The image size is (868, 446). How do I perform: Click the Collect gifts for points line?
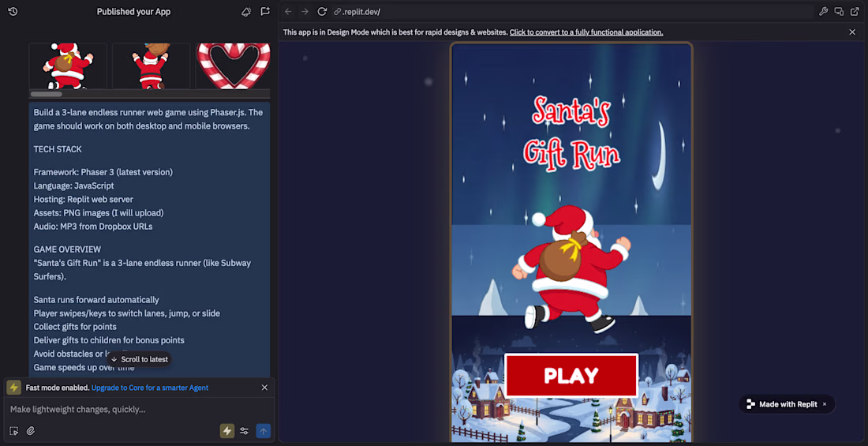[x=75, y=327]
